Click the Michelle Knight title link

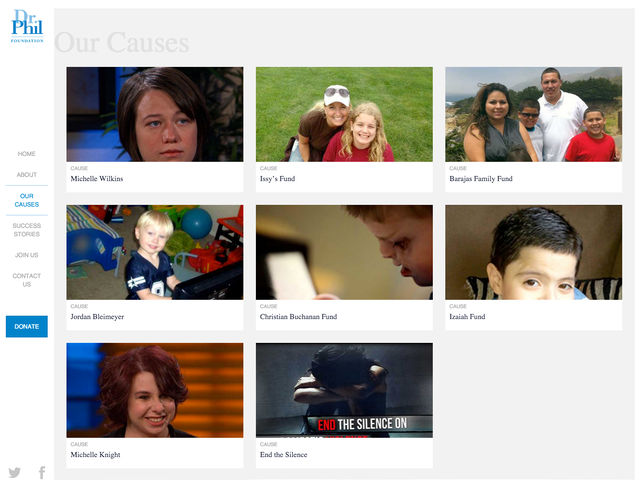(x=96, y=455)
